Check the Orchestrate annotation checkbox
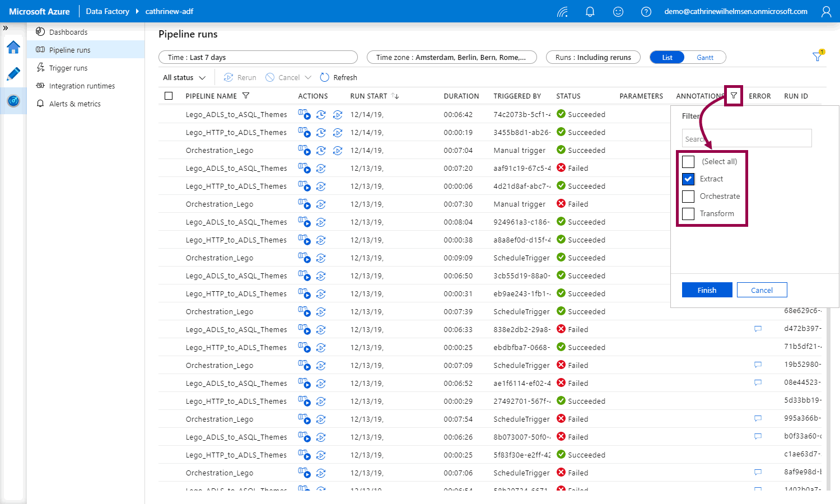Image resolution: width=840 pixels, height=504 pixels. click(x=688, y=197)
